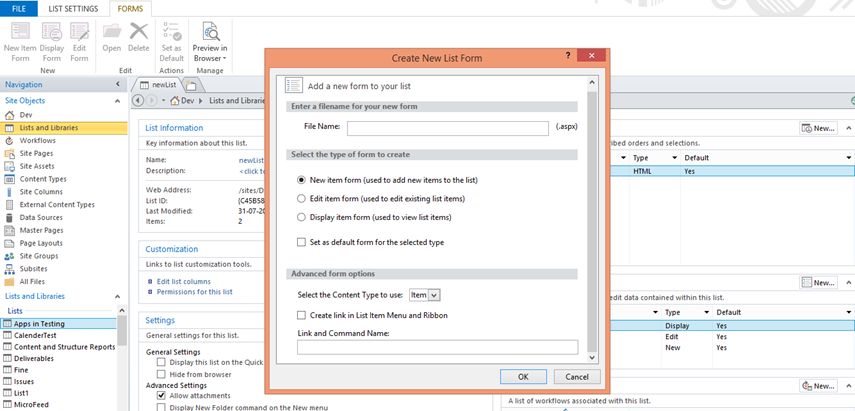Screen dimensions: 855x411
Task: Select Lists and Libraries in Site Objects
Action: pos(63,128)
